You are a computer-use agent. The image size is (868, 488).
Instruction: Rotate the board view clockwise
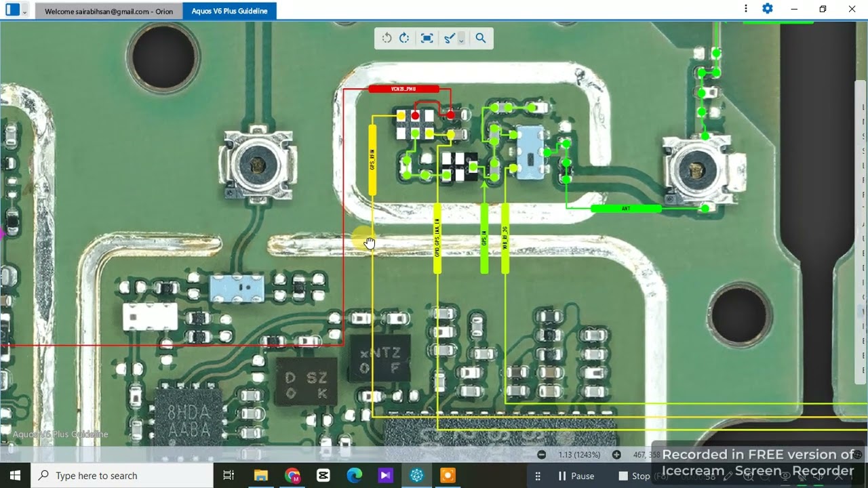[x=404, y=38]
